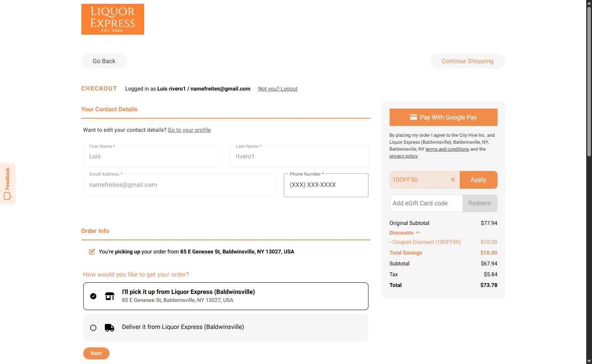Clear the 10OFF50 coupon with X icon

453,179
